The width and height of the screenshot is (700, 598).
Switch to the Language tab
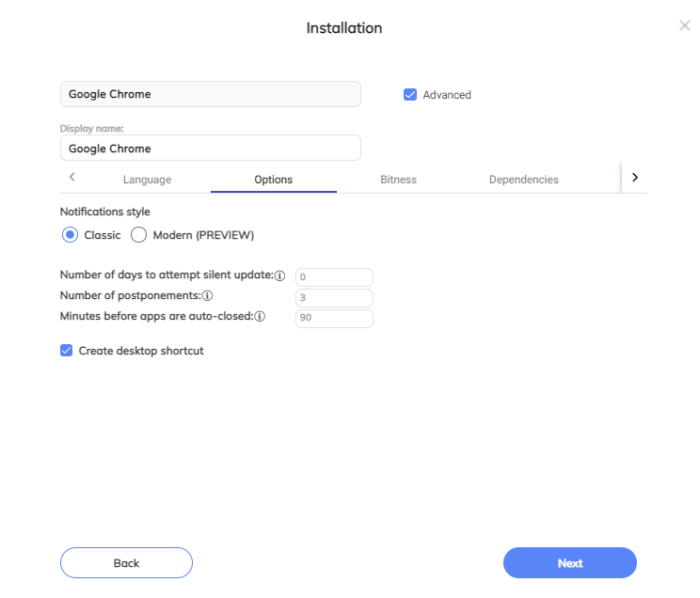tap(148, 180)
